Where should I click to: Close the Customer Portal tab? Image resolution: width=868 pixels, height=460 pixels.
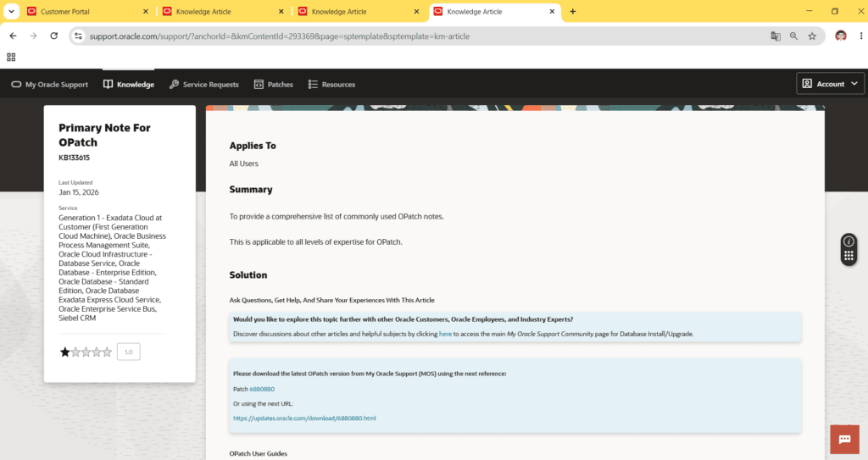click(146, 11)
